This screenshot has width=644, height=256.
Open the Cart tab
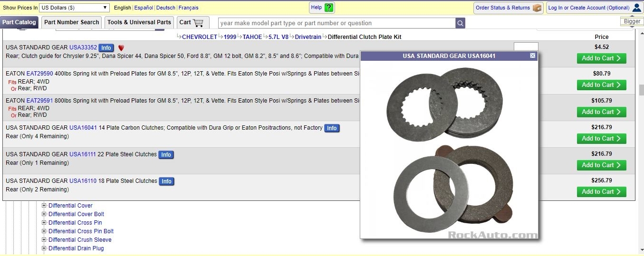pyautogui.click(x=193, y=22)
